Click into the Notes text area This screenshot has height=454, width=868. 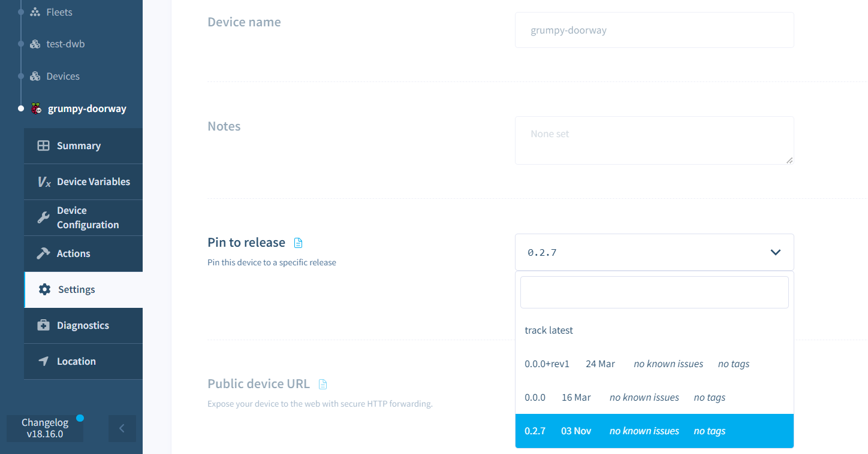coord(654,140)
